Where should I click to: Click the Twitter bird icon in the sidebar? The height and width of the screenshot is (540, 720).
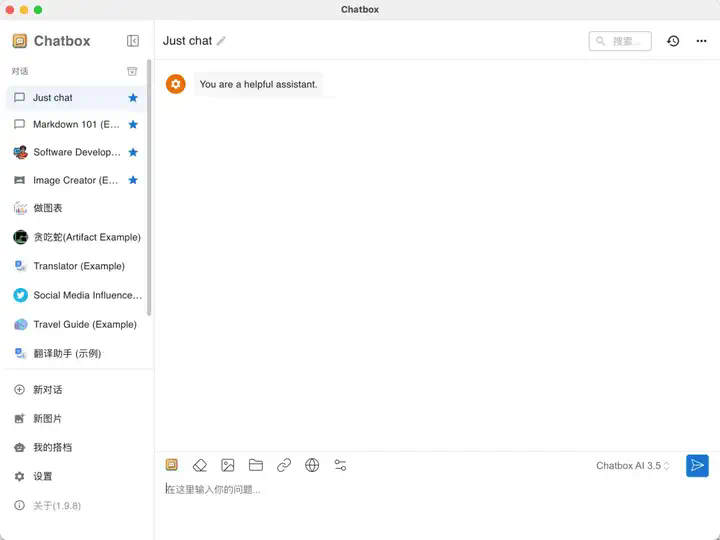click(x=20, y=295)
